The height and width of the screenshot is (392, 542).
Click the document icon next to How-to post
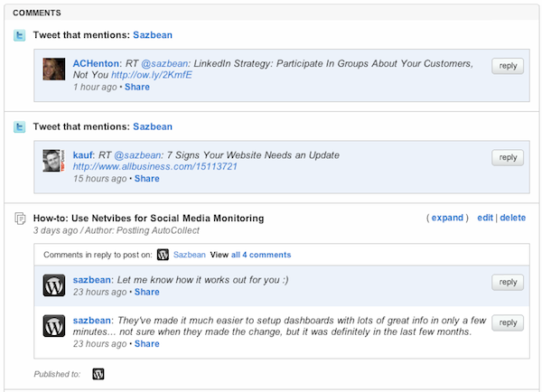coord(20,219)
